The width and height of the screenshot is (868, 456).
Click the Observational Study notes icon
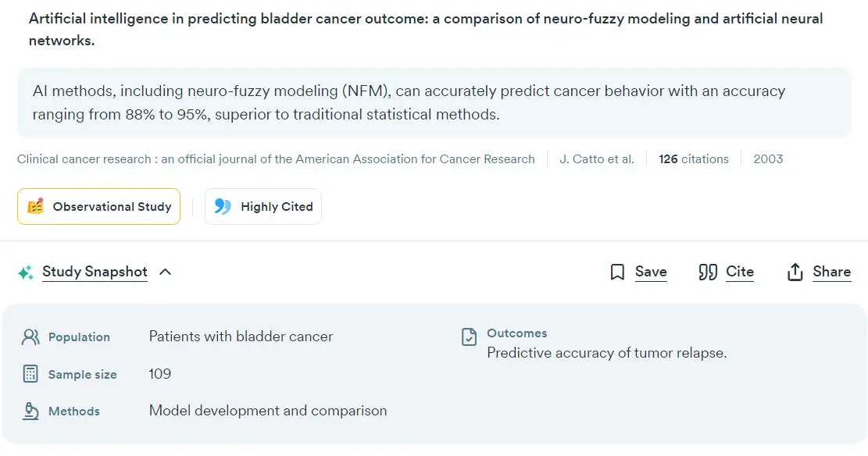click(35, 206)
